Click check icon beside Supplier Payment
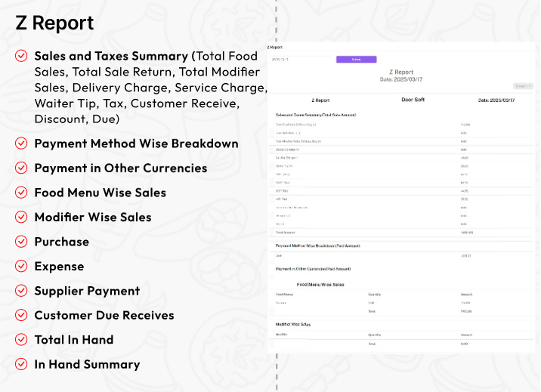 (x=21, y=291)
